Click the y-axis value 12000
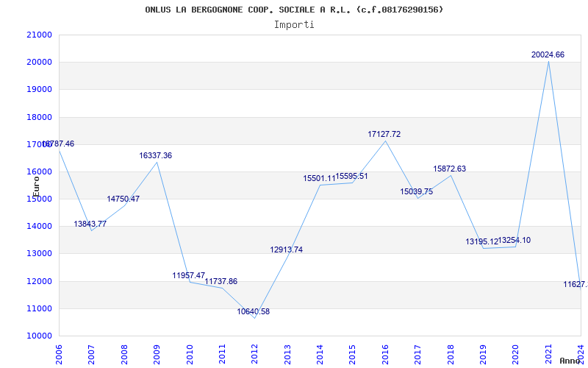The height and width of the screenshot is (368, 588). [39, 281]
